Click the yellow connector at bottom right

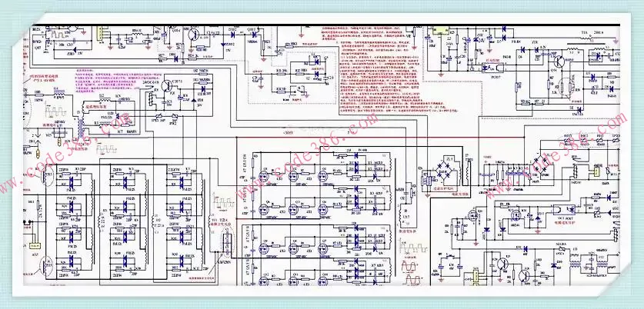476,277
